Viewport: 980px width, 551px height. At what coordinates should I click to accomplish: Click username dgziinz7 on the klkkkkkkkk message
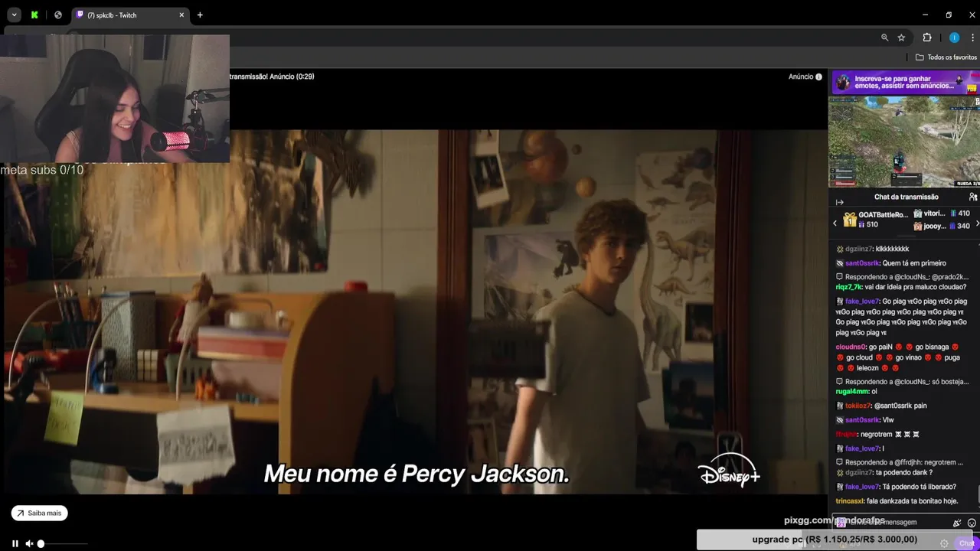[x=859, y=249]
